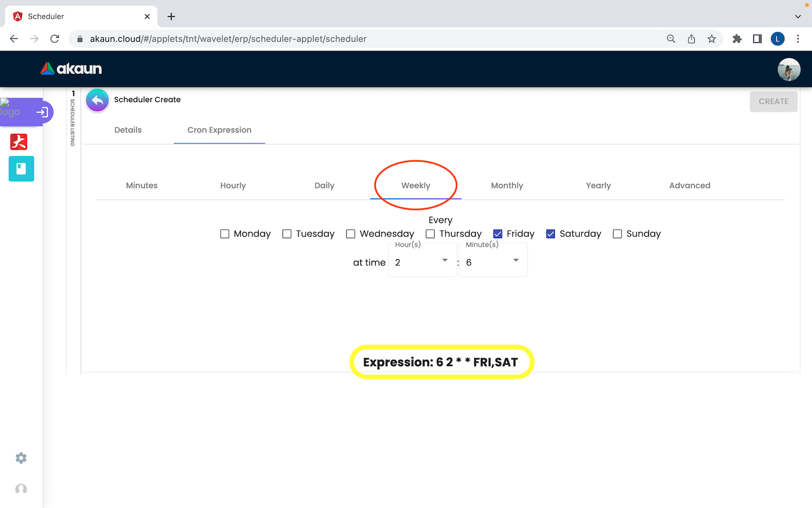This screenshot has width=812, height=508.
Task: Open the browser extensions puzzle icon
Action: pyautogui.click(x=736, y=39)
